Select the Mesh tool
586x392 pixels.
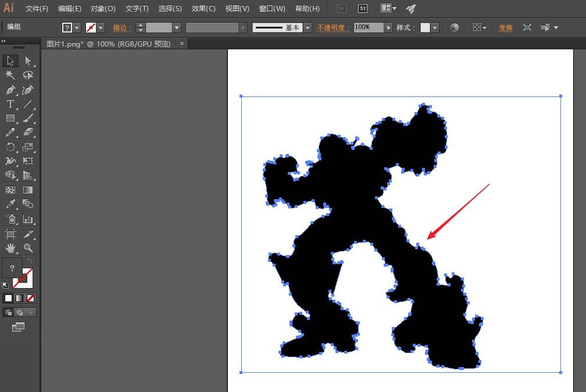10,190
